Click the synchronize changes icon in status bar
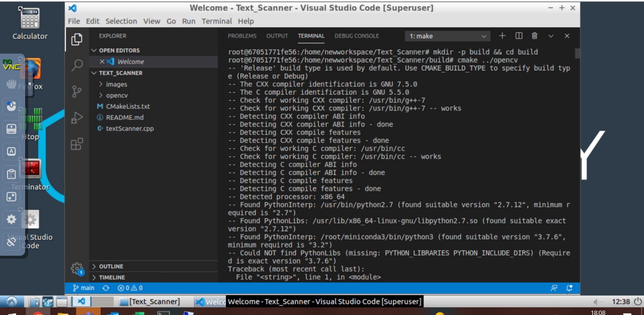 pos(106,288)
